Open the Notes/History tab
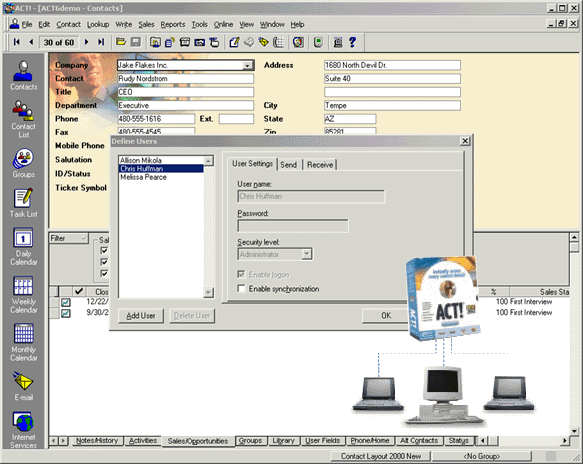Screen dimensions: 583x464 click(97, 441)
